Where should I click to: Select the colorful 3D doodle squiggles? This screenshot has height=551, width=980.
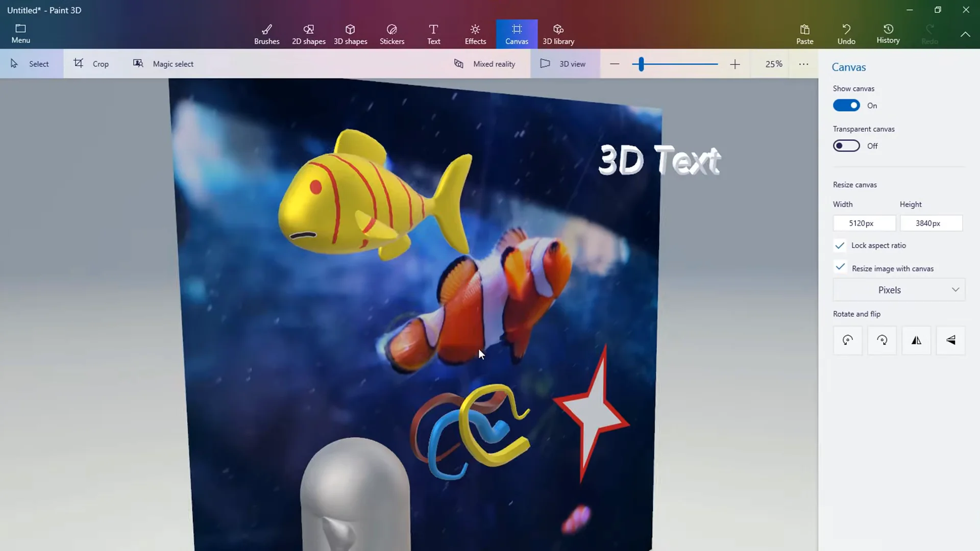[470, 431]
